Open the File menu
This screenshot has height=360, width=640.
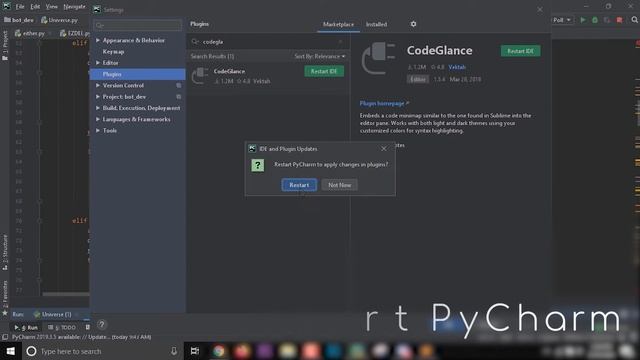pos(20,7)
